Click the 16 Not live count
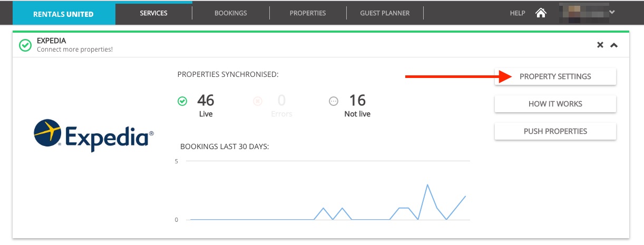 click(x=357, y=100)
